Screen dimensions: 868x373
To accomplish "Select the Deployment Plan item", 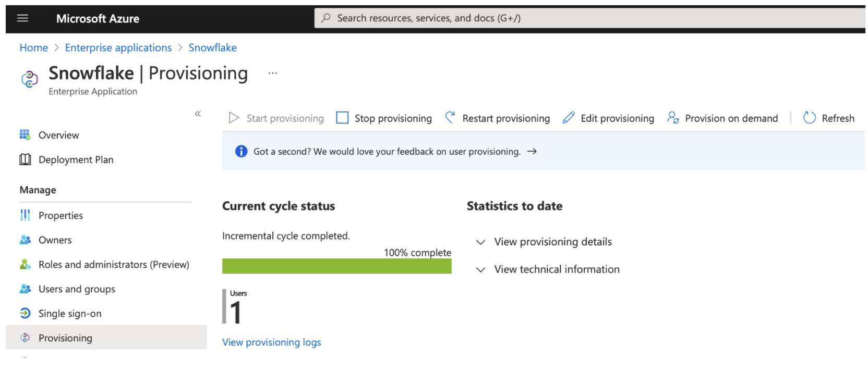I will coord(76,159).
